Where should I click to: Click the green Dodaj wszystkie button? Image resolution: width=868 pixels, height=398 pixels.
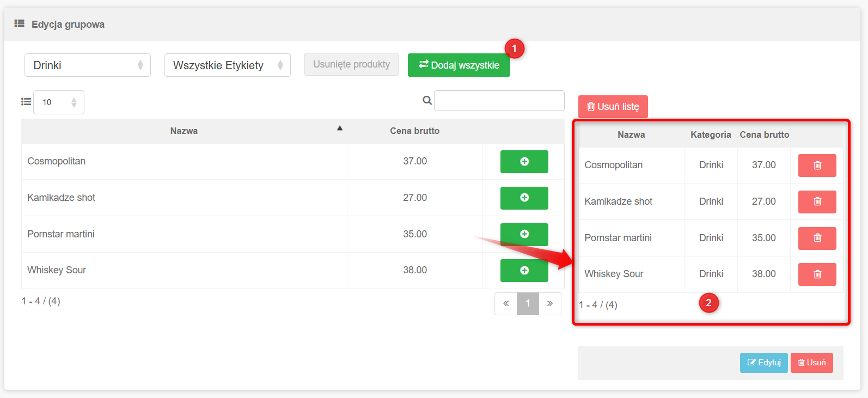[459, 65]
